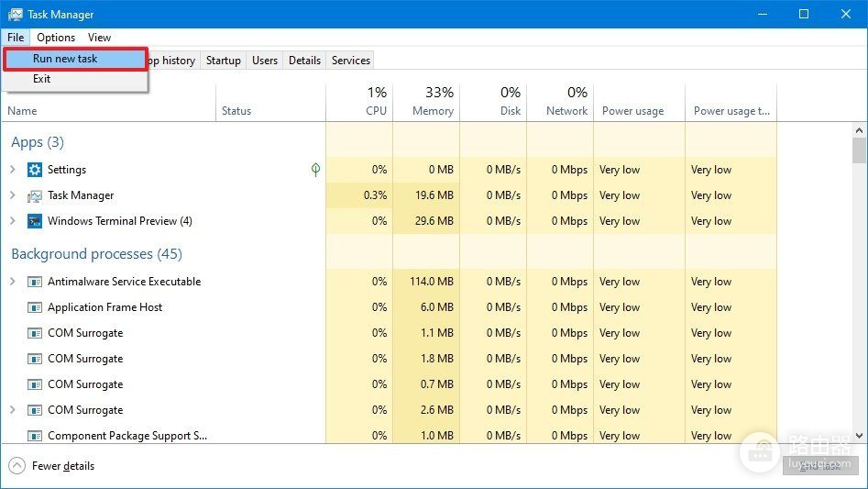Image resolution: width=868 pixels, height=489 pixels.
Task: Click the 0 MB Settings memory value
Action: [441, 170]
